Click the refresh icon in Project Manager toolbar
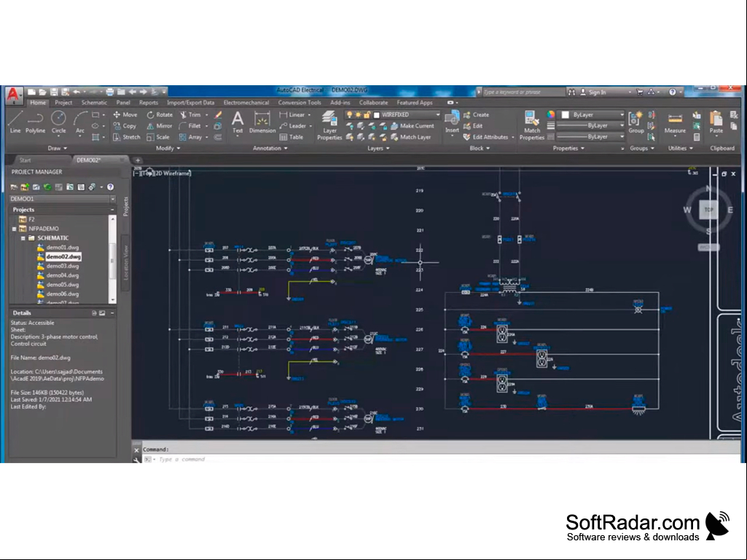747x560 pixels. click(x=47, y=187)
